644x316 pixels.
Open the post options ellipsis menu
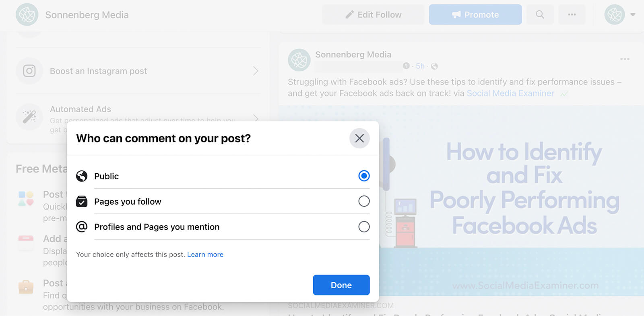tap(625, 59)
